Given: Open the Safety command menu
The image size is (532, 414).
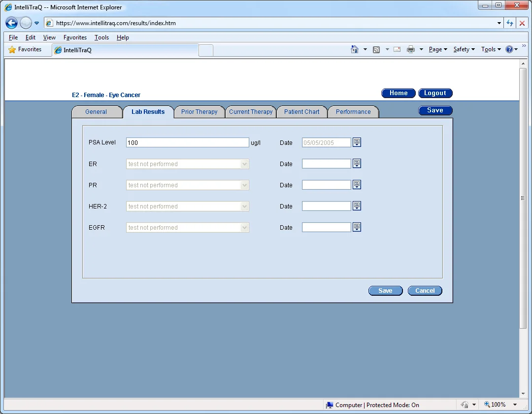Looking at the screenshot, I should [x=464, y=50].
